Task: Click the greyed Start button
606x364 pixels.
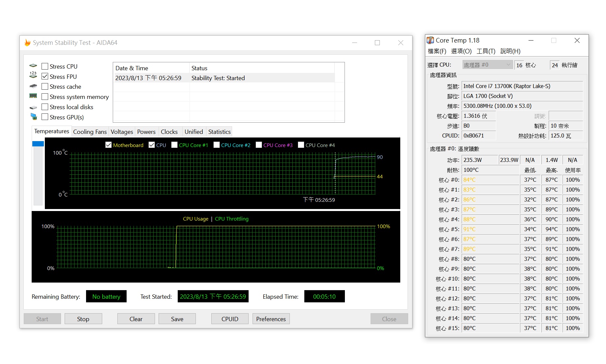Action: click(42, 319)
